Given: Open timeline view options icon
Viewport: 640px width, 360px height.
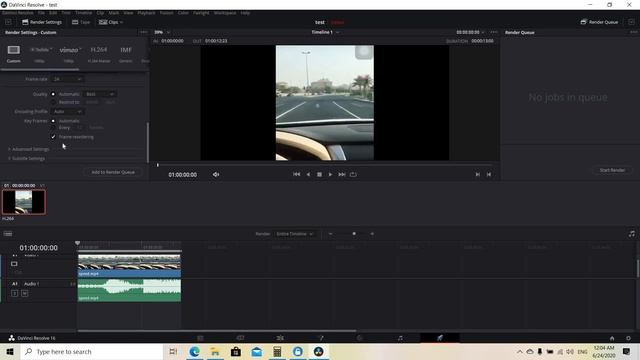Looking at the screenshot, I should 8,234.
